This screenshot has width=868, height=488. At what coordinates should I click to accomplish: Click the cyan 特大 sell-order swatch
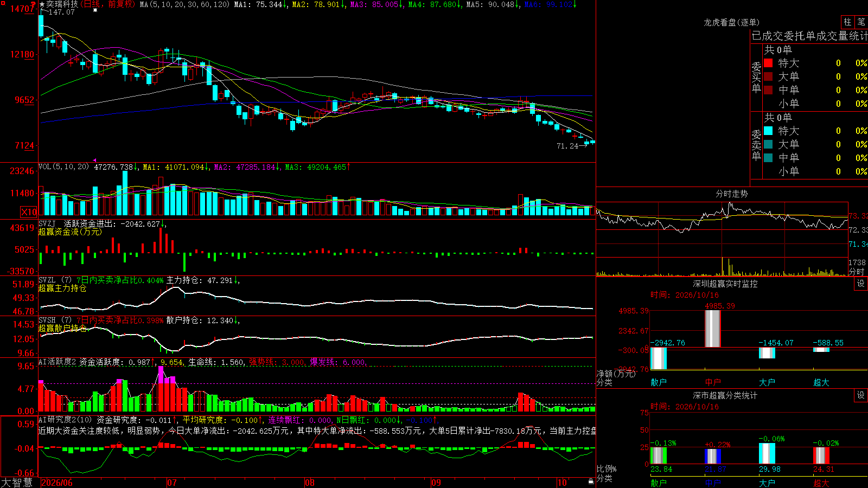[x=768, y=131]
